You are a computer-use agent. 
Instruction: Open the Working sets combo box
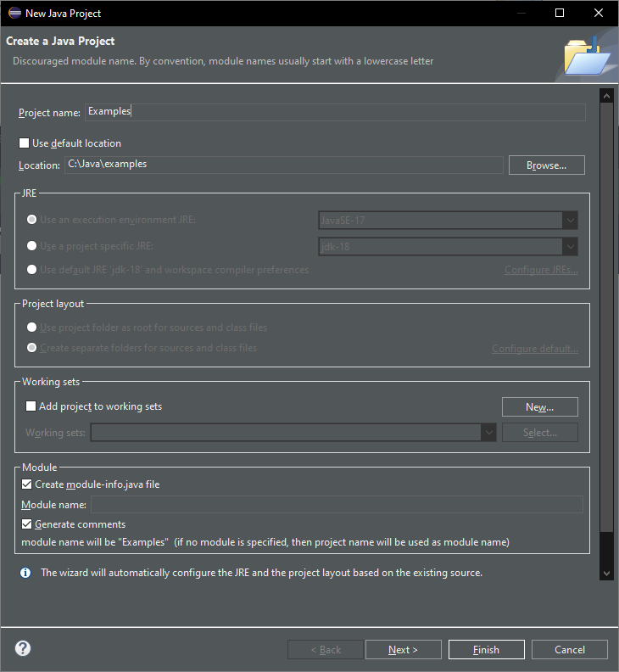293,433
